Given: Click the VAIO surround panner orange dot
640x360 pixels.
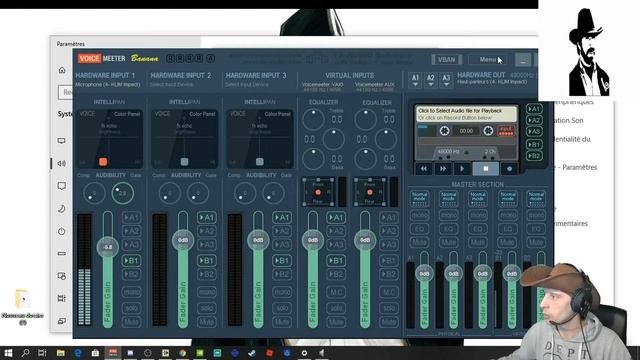Looking at the screenshot, I should click(318, 192).
